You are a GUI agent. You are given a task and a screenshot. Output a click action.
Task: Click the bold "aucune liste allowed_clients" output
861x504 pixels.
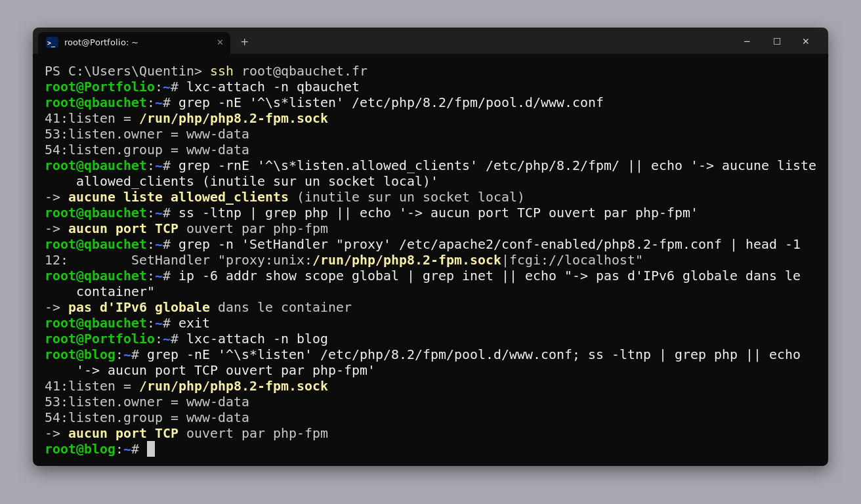[x=178, y=197]
